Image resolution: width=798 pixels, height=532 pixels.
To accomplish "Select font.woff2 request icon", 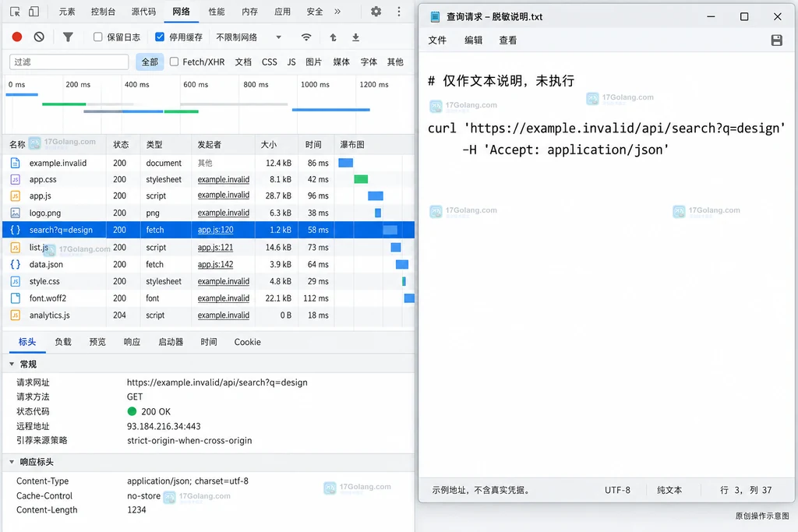I will 16,298.
